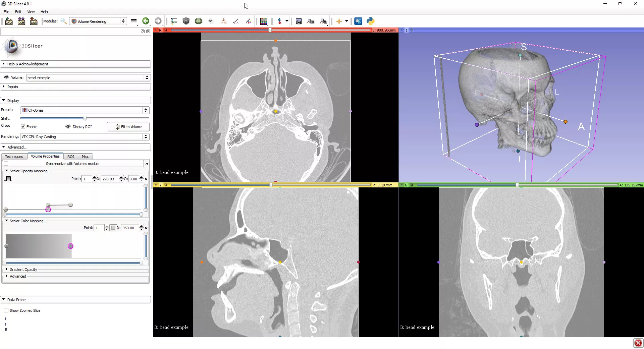Viewport: 644px width, 349px height.
Task: Uncheck the Crop Enable checkbox
Action: [23, 127]
